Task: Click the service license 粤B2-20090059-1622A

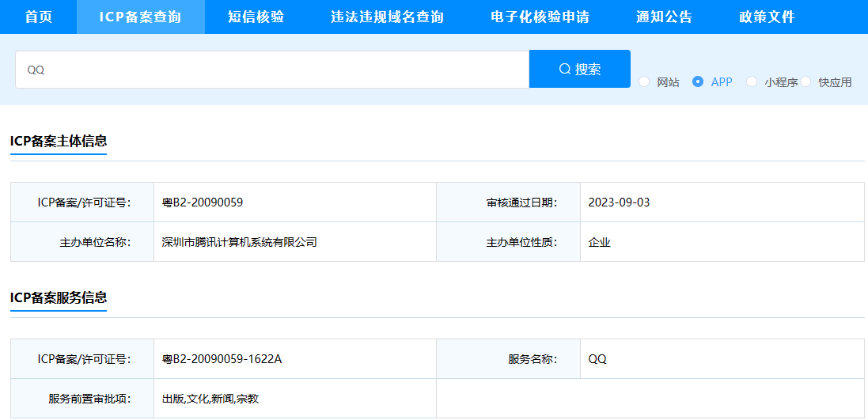Action: point(222,359)
